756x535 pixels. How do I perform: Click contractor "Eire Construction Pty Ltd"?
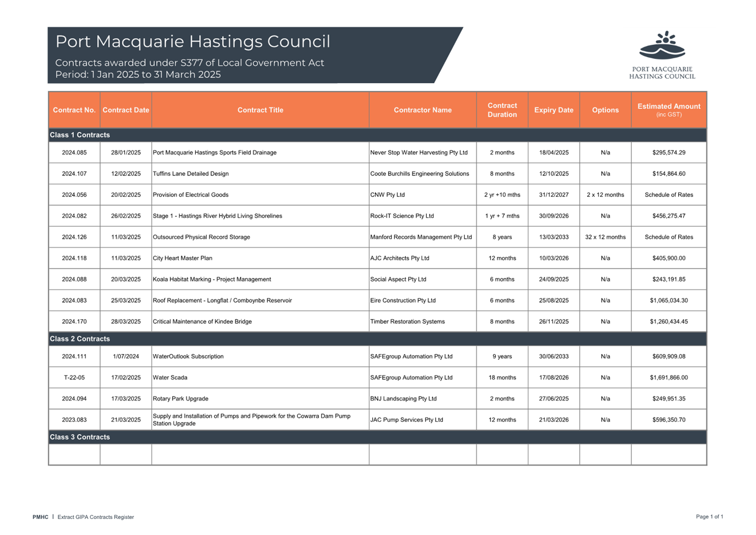coord(403,301)
